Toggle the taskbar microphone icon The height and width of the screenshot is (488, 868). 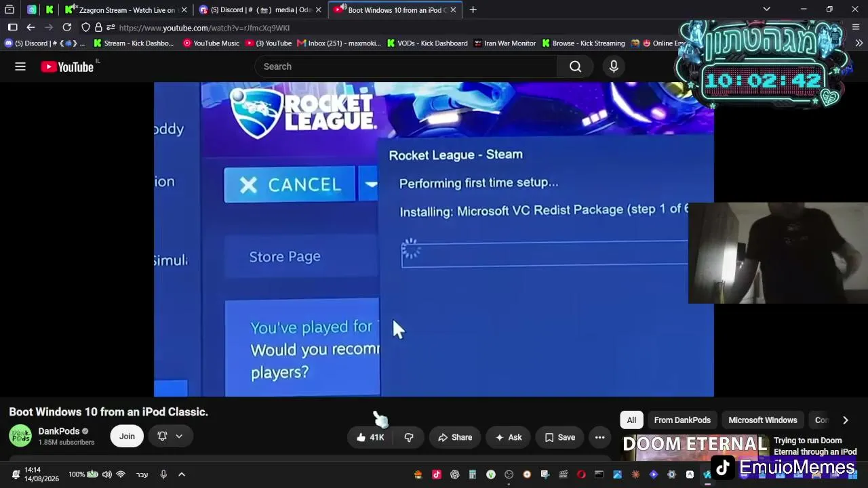pyautogui.click(x=163, y=474)
